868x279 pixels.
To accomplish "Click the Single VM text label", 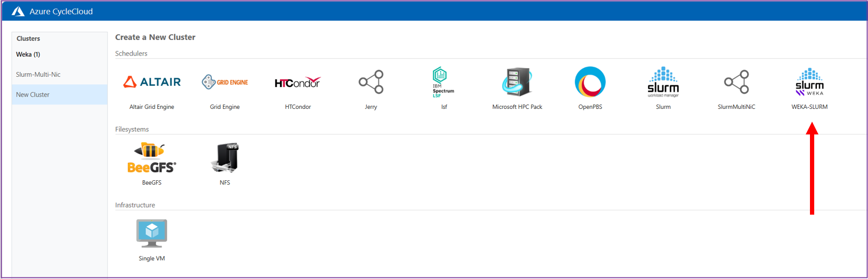I will (152, 258).
